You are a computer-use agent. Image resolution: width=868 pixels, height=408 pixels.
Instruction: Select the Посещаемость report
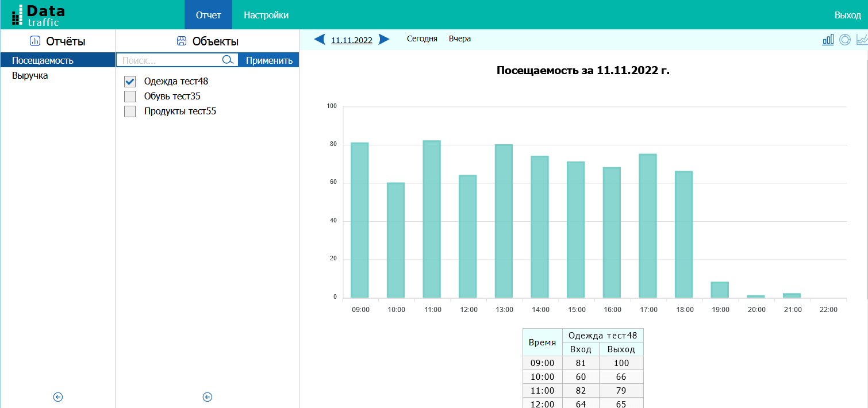pos(43,60)
